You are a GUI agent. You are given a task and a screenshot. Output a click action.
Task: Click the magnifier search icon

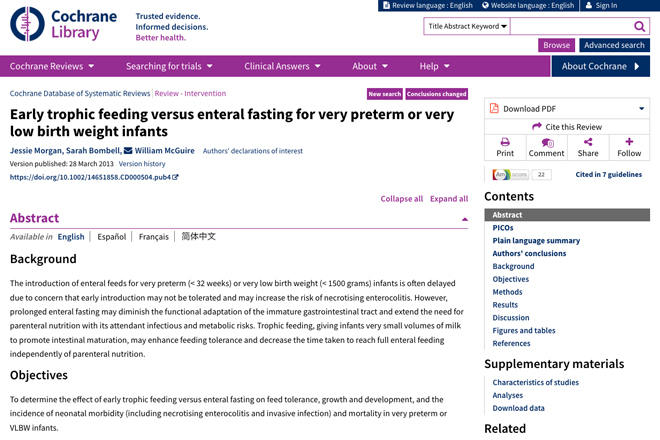(639, 27)
